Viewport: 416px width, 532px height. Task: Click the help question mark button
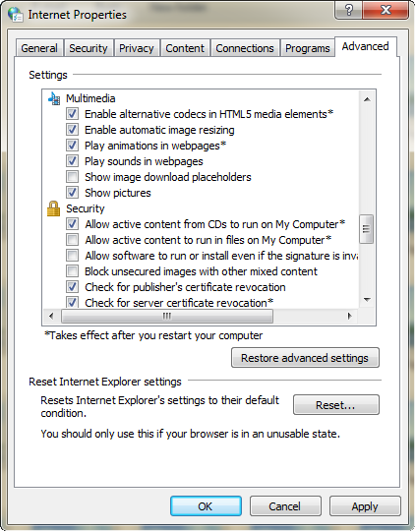pos(348,10)
